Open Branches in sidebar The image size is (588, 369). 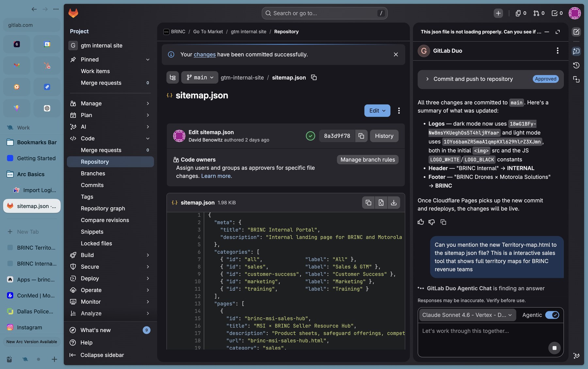coord(110,174)
